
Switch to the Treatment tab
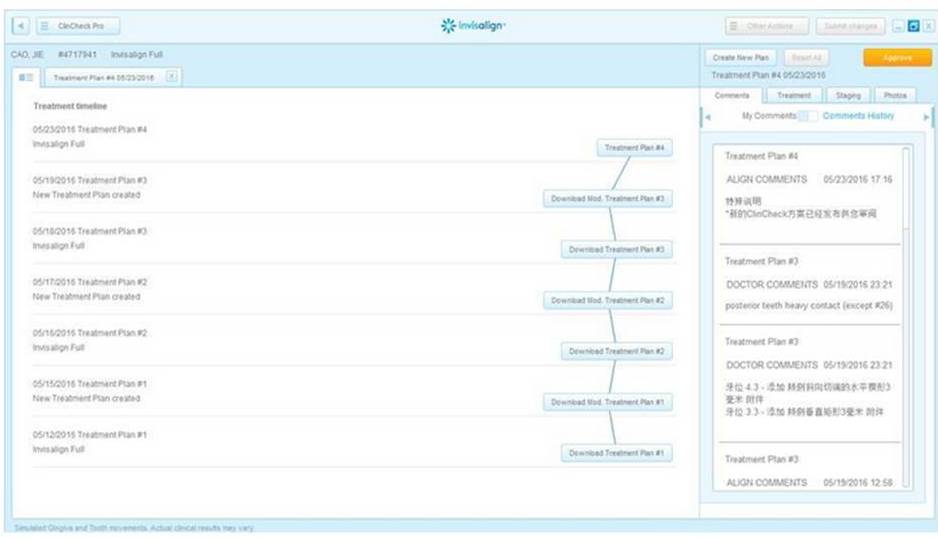(794, 96)
